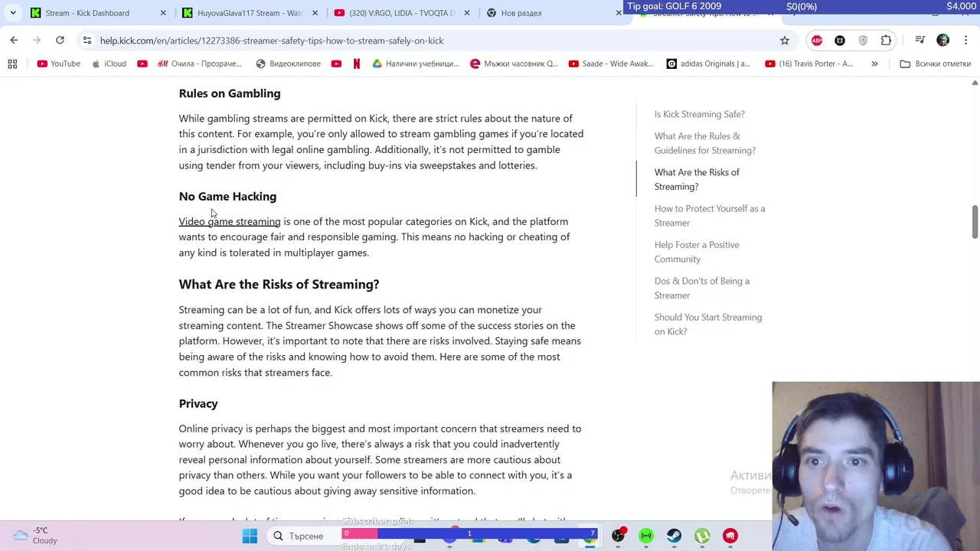Show more bookmarks with the chevron

(x=874, y=64)
